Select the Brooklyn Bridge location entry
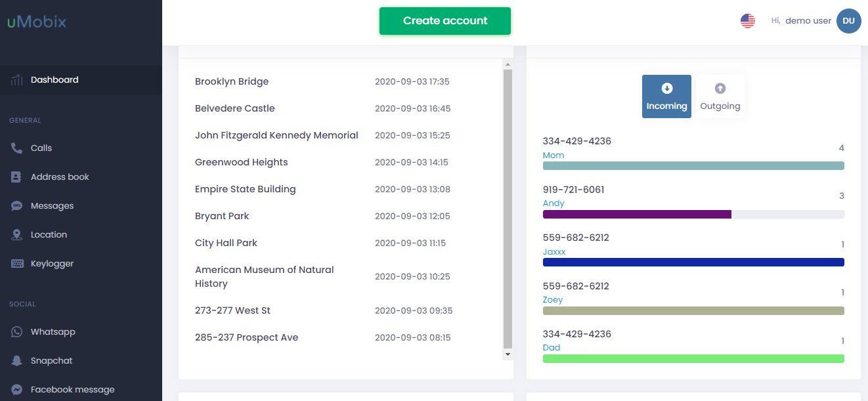 point(232,81)
